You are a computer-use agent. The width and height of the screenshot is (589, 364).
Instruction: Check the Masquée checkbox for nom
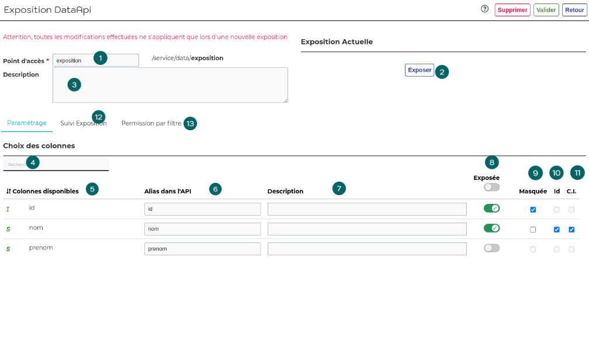532,229
